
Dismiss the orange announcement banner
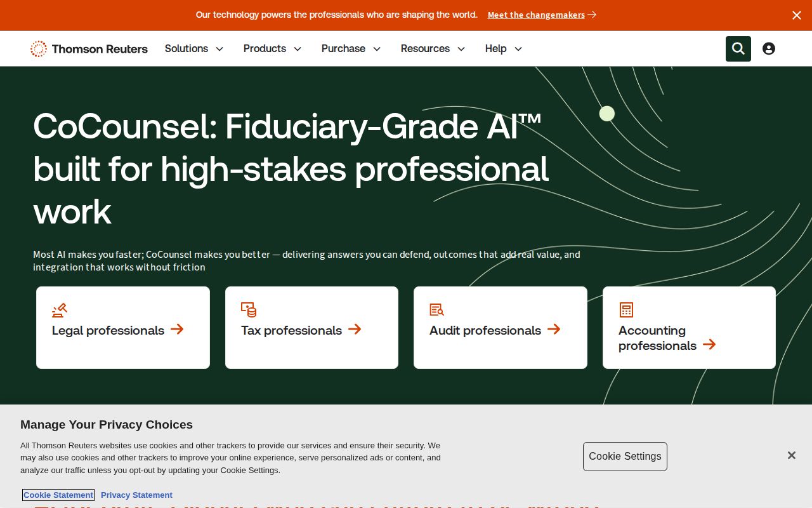(797, 15)
